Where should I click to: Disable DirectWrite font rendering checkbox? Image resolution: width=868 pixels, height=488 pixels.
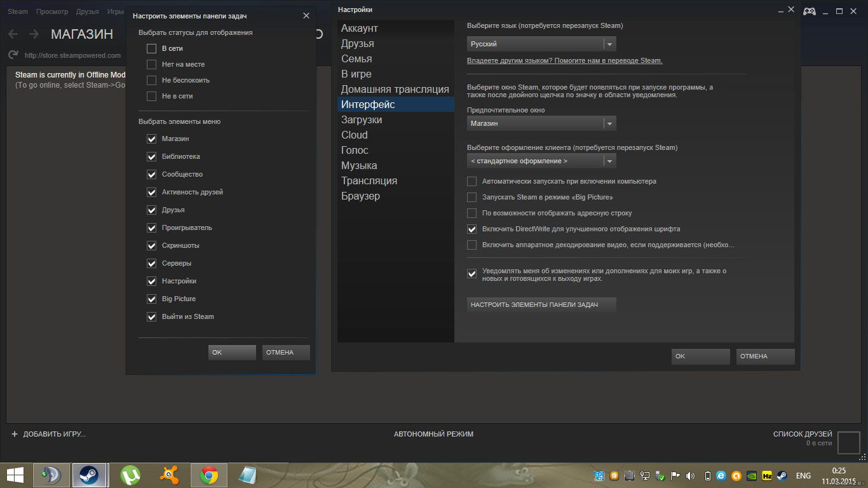(471, 229)
